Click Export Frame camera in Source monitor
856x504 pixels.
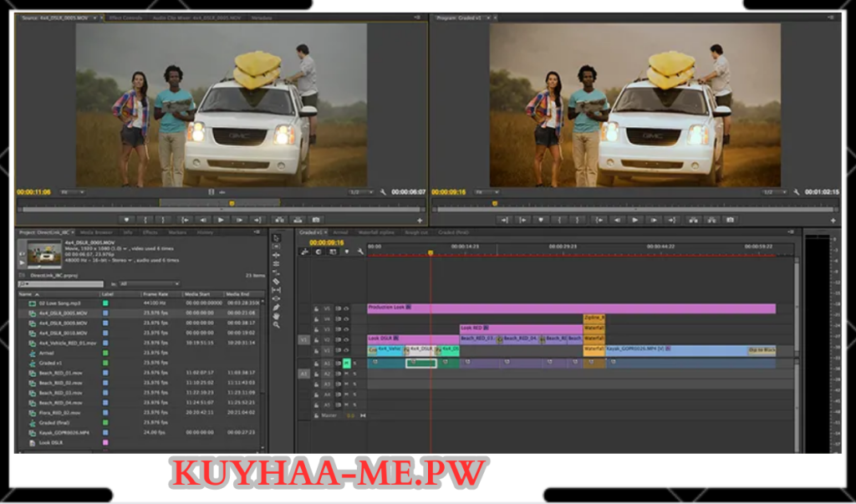click(x=315, y=220)
